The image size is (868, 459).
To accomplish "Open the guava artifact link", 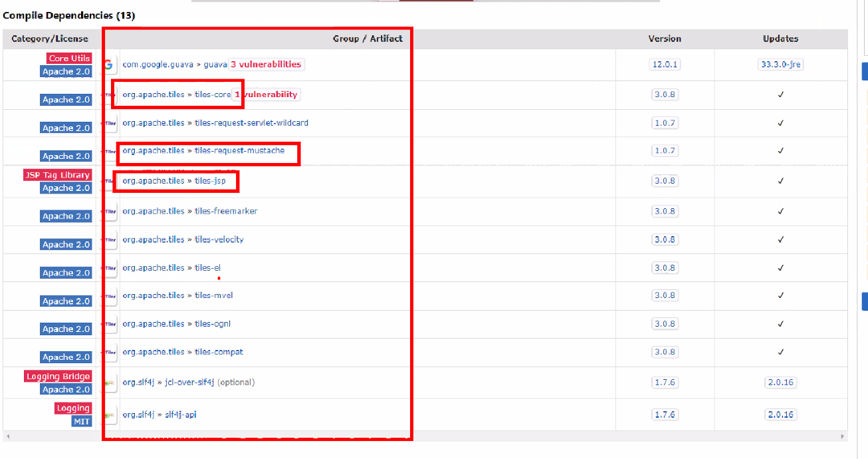I will pos(215,65).
